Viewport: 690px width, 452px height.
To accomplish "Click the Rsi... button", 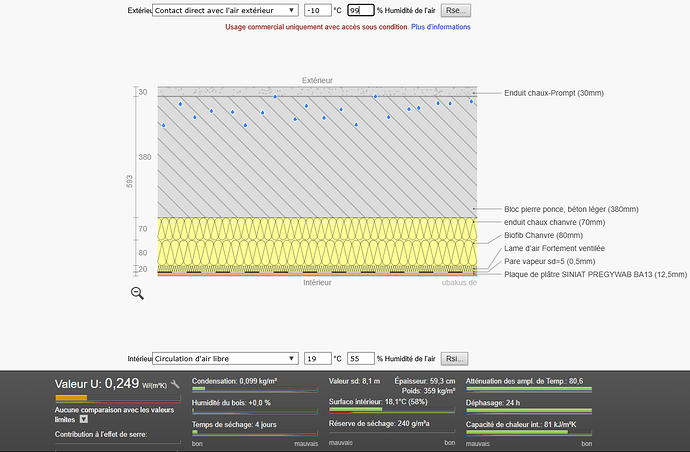I will [x=455, y=359].
